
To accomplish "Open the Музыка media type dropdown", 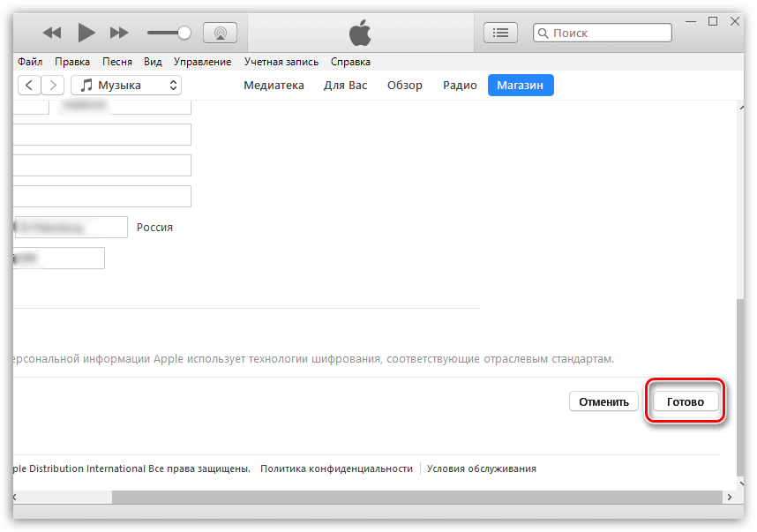I will pyautogui.click(x=126, y=85).
